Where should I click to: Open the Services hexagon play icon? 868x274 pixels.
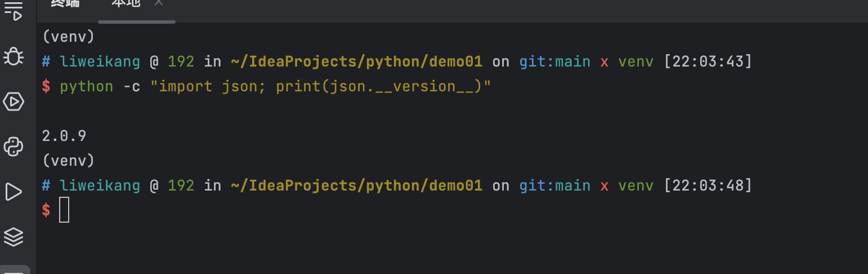point(14,101)
